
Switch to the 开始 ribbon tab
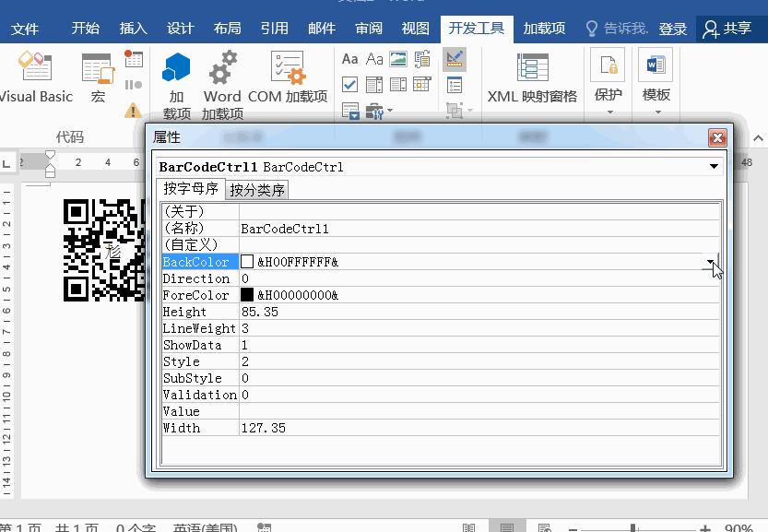click(85, 29)
